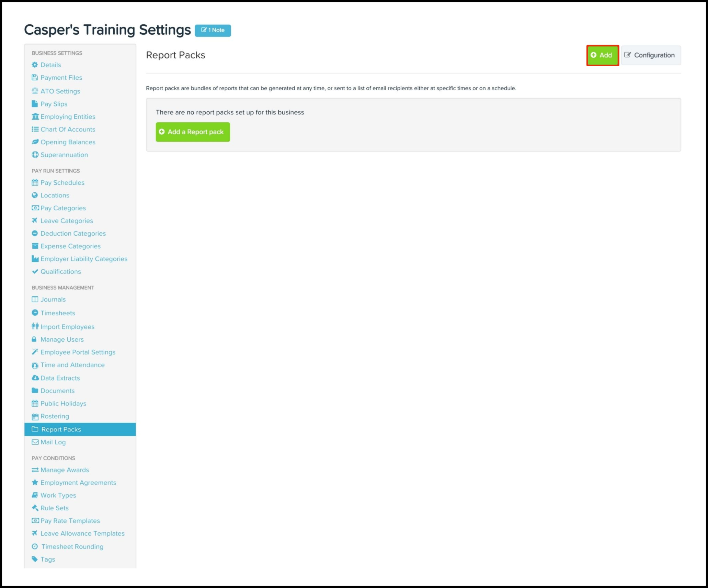Open the Chart Of Accounts page
The image size is (708, 588).
click(x=68, y=129)
